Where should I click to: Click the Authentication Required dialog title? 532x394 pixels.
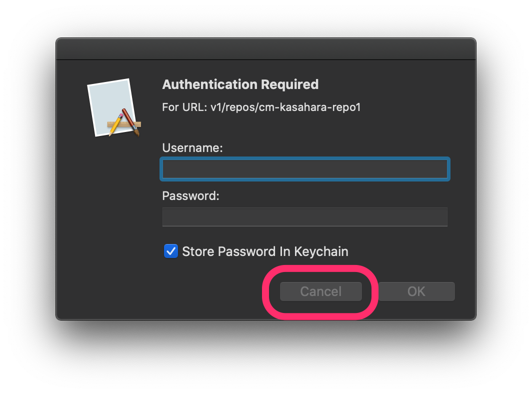(x=240, y=84)
